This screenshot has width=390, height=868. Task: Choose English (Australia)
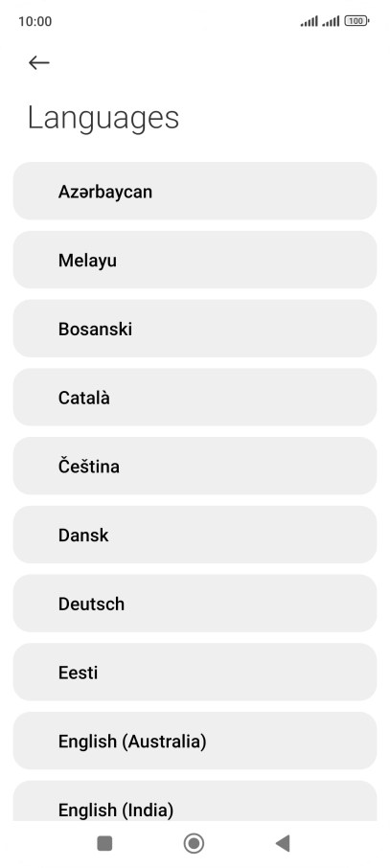tap(195, 741)
